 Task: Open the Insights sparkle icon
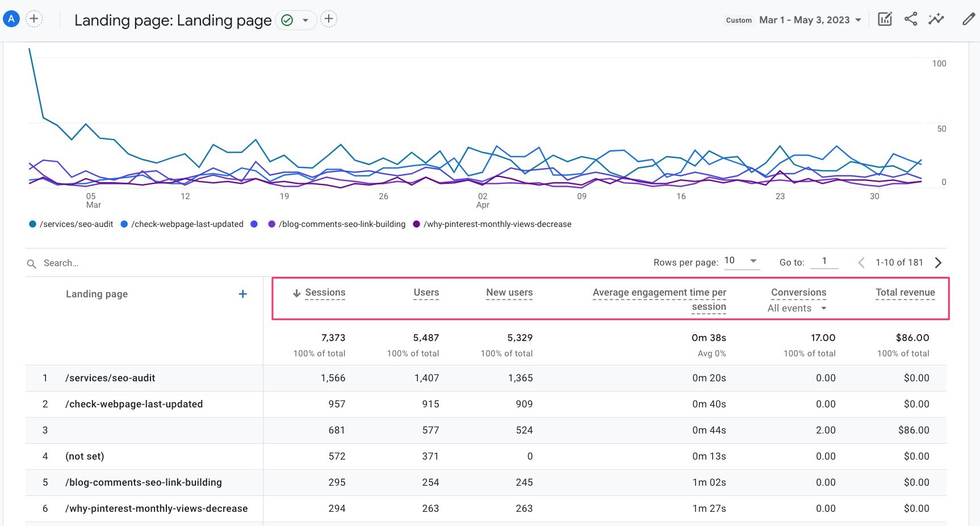point(936,19)
